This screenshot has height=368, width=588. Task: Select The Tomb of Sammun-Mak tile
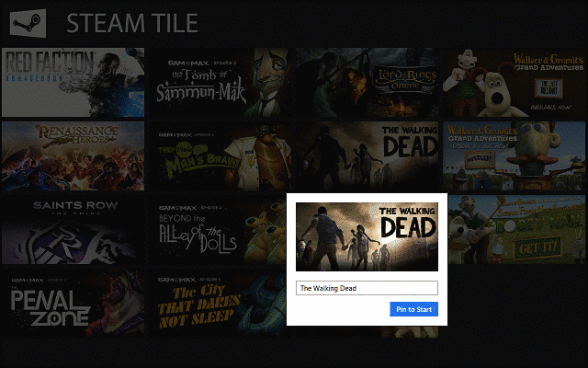(x=220, y=82)
